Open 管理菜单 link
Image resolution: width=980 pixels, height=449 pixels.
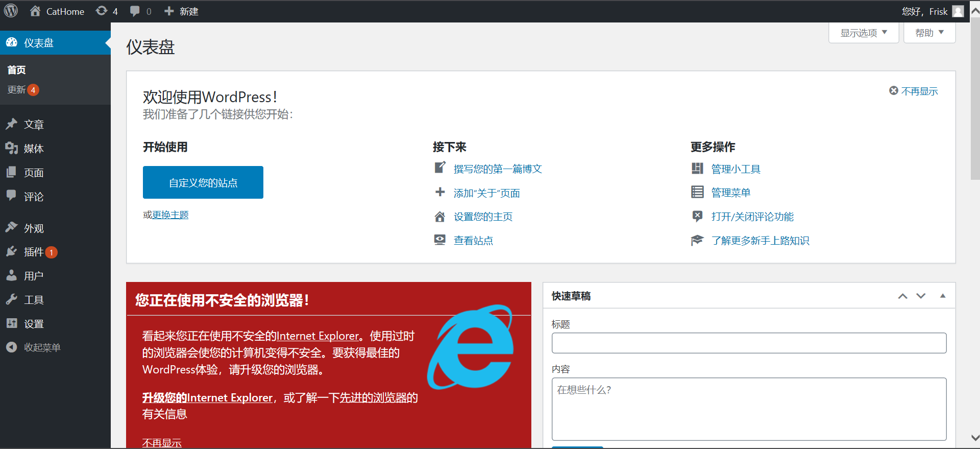point(730,193)
